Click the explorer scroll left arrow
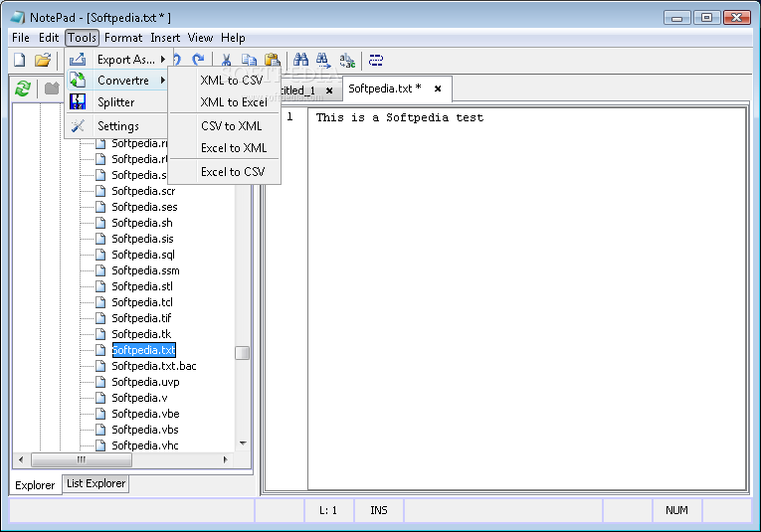Screen dimensions: 761x532 (x=20, y=459)
